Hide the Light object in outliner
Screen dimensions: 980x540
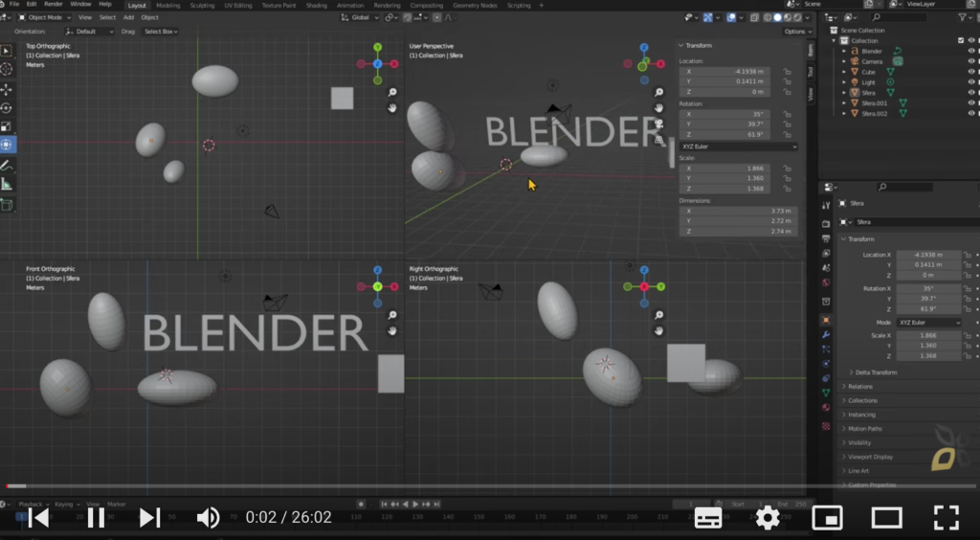tap(971, 82)
